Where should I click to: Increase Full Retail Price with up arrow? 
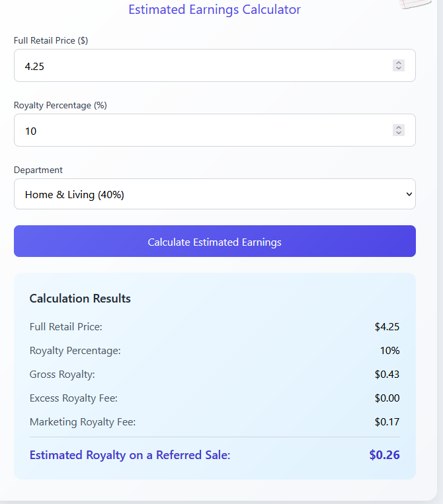[399, 63]
